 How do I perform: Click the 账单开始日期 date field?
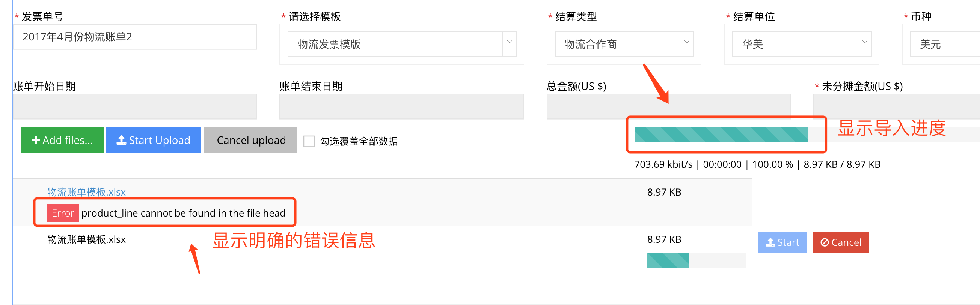pos(135,107)
